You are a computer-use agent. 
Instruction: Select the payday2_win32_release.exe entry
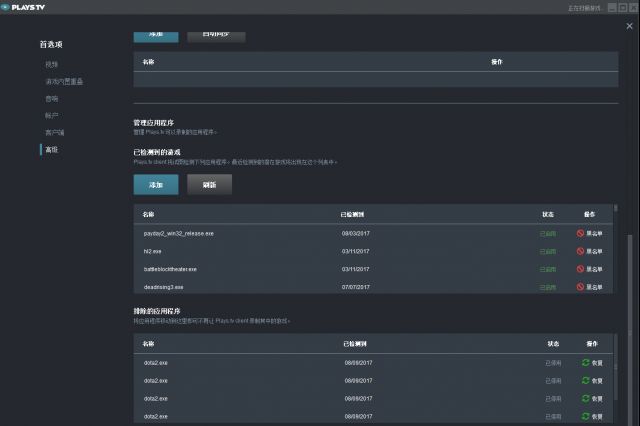(x=178, y=233)
